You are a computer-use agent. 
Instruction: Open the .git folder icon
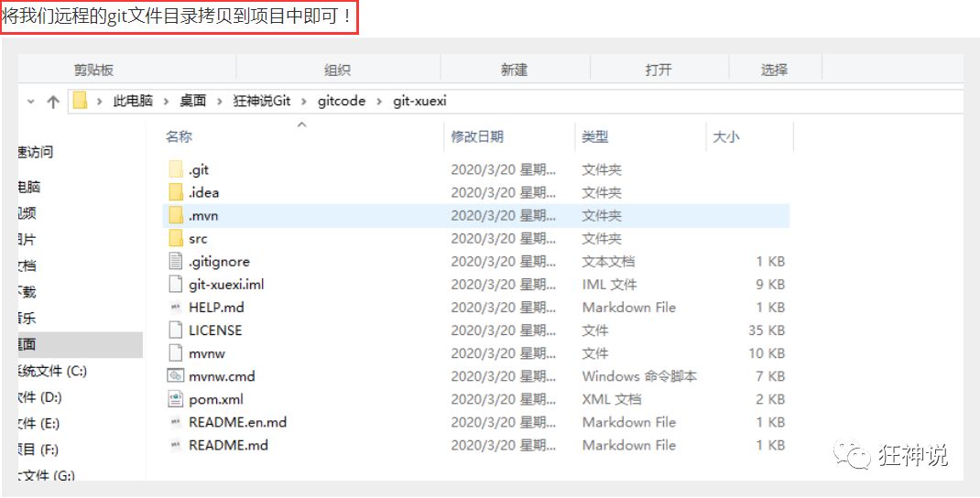(176, 169)
